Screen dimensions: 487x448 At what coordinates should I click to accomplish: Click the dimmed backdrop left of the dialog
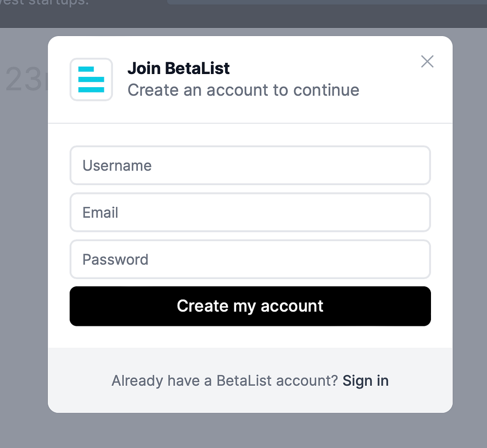pos(23,243)
